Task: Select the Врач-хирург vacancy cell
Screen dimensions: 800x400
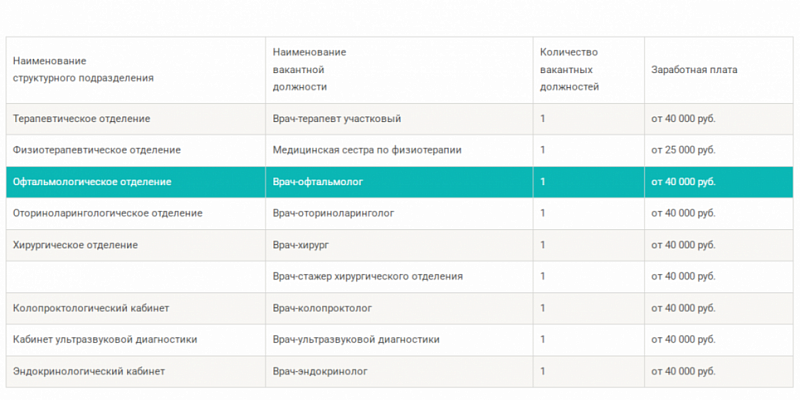Action: tap(301, 245)
